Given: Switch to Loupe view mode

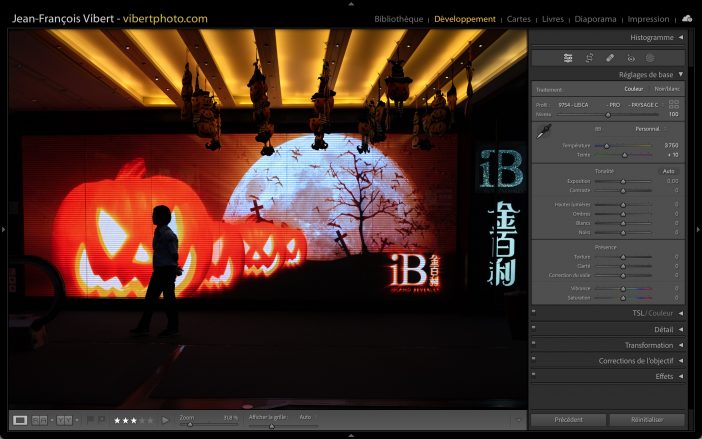Looking at the screenshot, I should 20,420.
